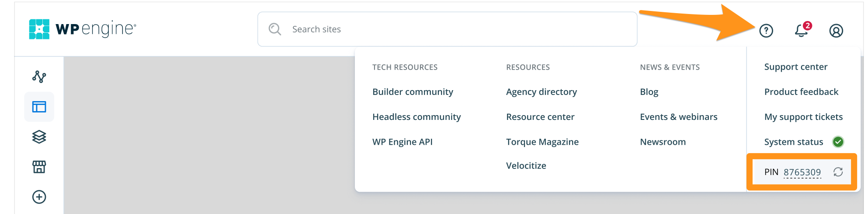Click the green System status checkmark
This screenshot has width=868, height=214.
coord(838,142)
